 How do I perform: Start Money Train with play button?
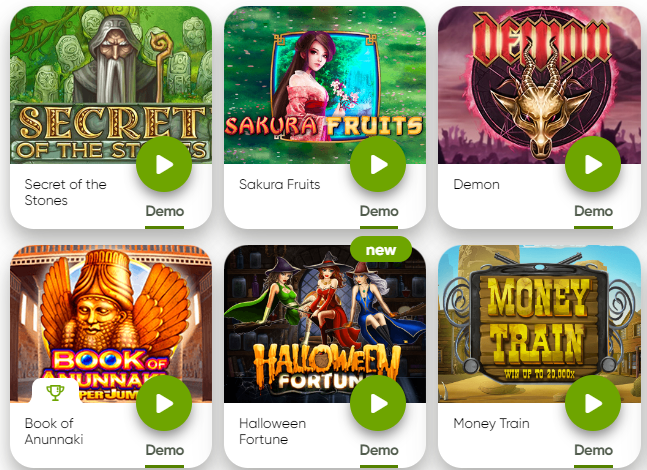pyautogui.click(x=593, y=403)
